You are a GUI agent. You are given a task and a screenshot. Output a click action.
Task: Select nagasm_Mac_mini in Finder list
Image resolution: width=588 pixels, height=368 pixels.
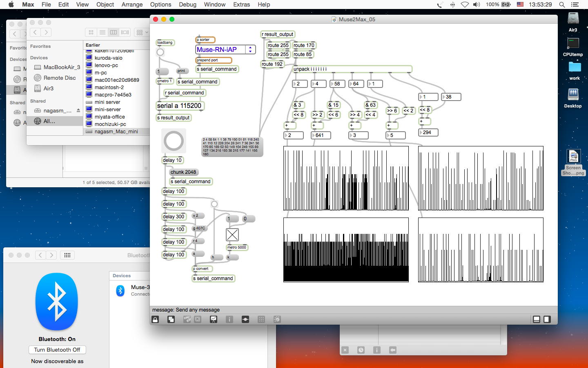(x=116, y=132)
